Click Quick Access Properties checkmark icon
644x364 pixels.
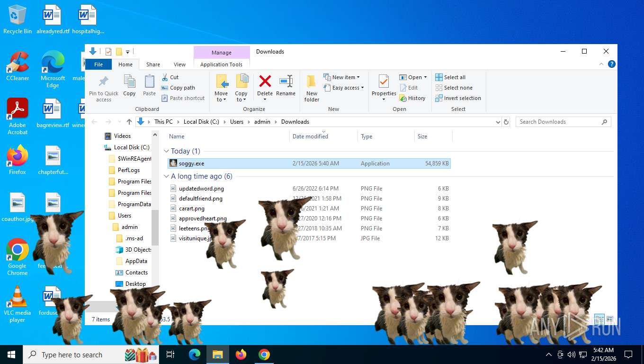point(108,52)
